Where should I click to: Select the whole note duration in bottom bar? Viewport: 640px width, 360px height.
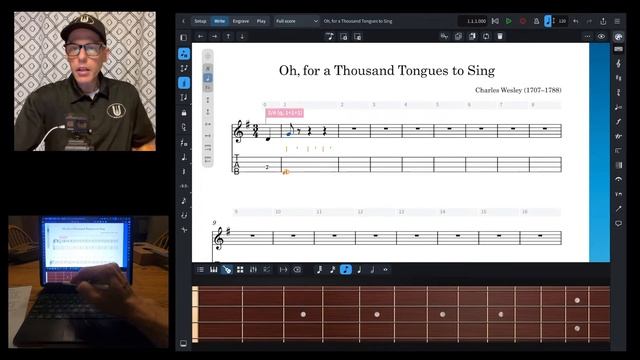pos(385,269)
